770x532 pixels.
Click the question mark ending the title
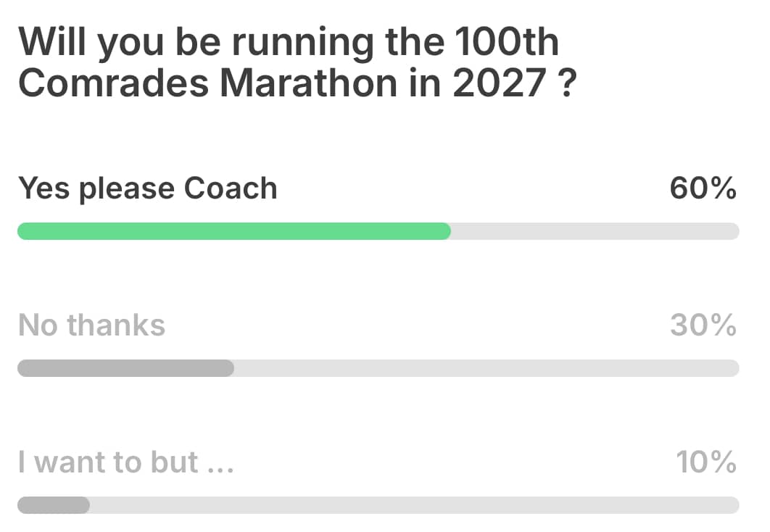coord(567,83)
